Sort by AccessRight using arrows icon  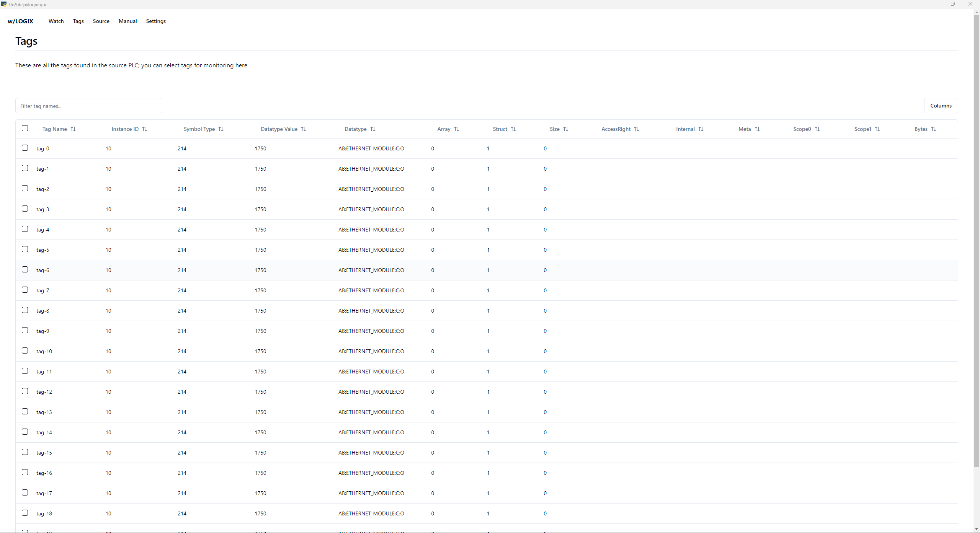click(637, 129)
